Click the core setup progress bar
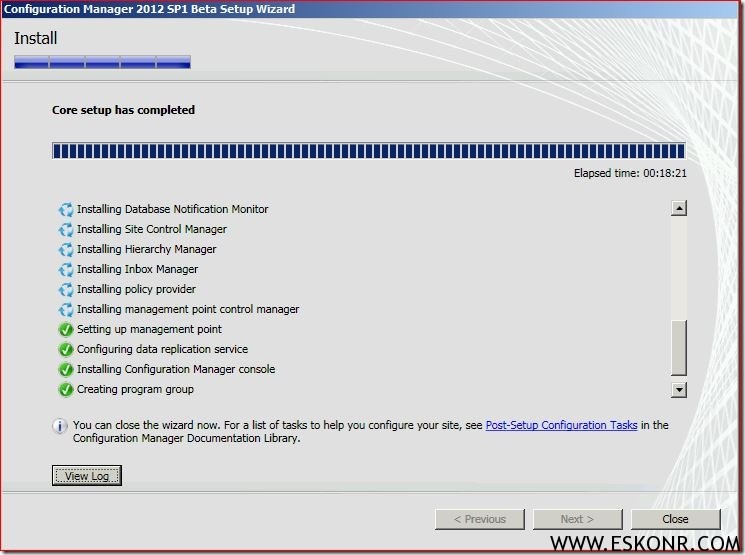Screen dimensions: 745x555 tap(369, 151)
